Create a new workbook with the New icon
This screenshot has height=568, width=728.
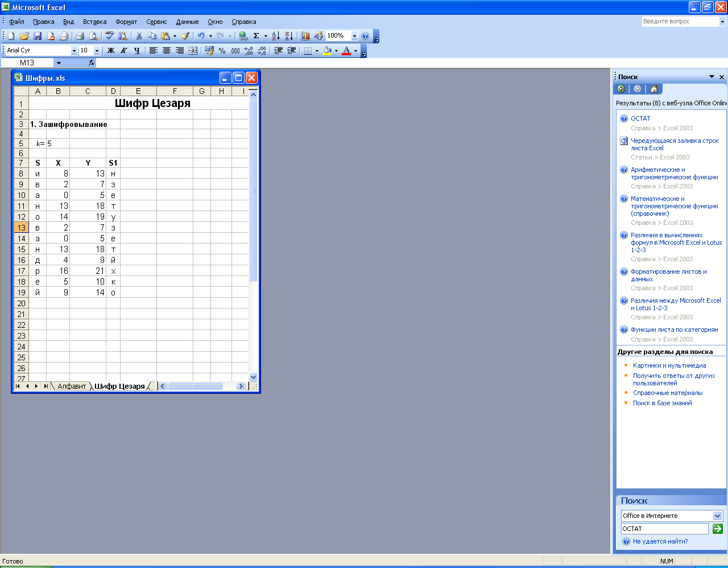(11, 36)
